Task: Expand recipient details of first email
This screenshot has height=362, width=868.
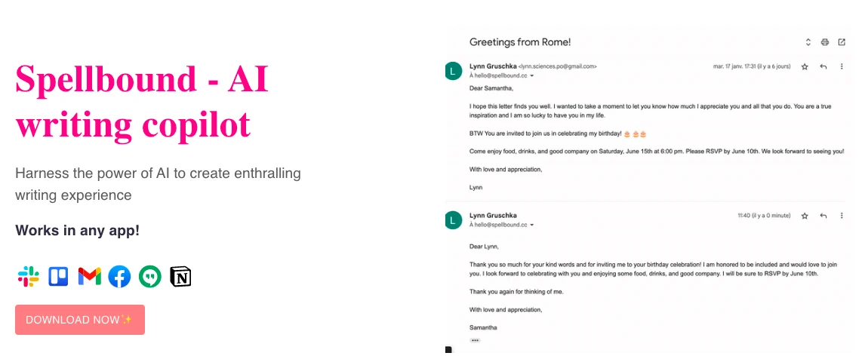Action: tap(532, 76)
